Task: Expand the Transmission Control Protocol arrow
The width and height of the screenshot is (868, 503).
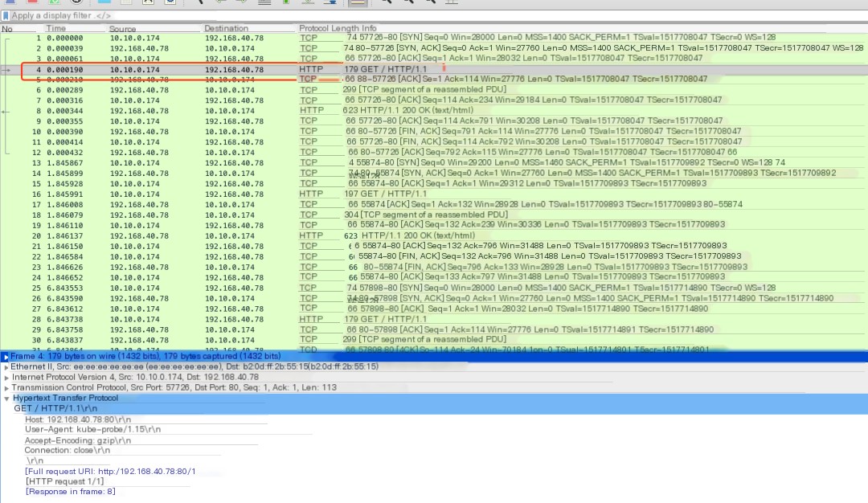Action: 6,388
